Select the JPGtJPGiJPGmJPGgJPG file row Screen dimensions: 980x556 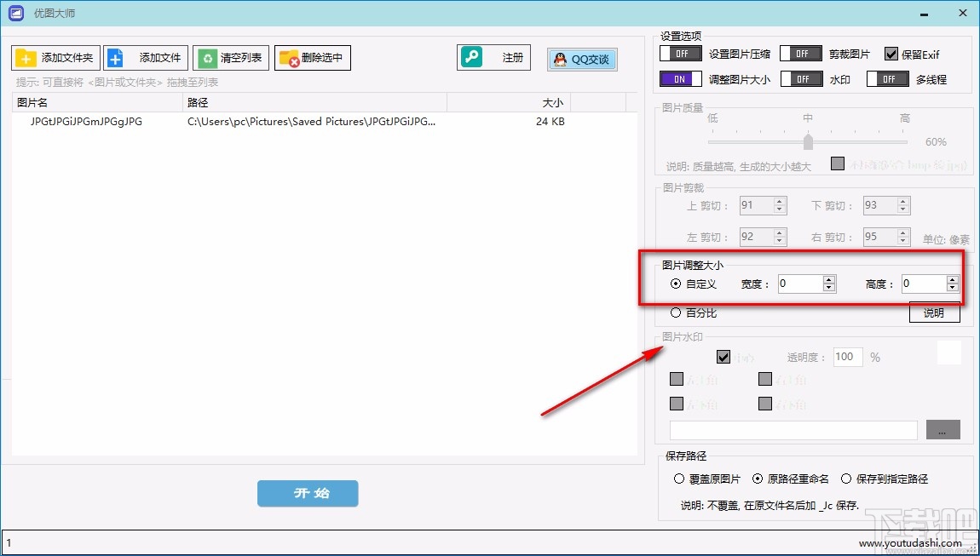(325, 122)
